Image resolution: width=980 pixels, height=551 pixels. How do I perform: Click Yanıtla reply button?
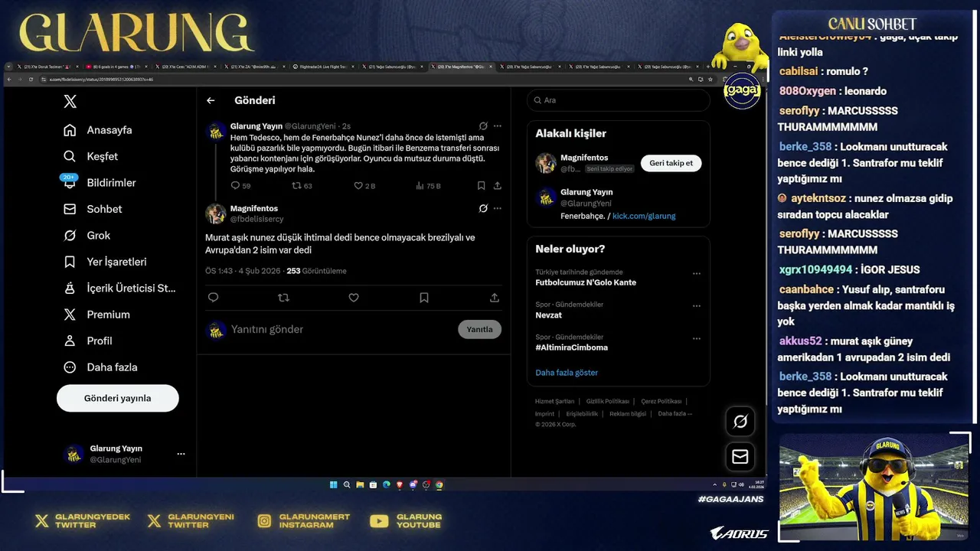coord(480,329)
